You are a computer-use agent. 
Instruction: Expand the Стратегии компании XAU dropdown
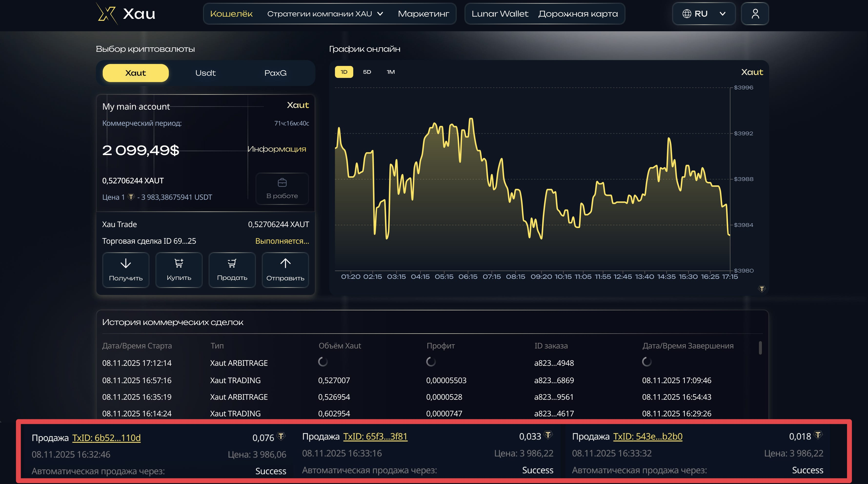point(325,14)
